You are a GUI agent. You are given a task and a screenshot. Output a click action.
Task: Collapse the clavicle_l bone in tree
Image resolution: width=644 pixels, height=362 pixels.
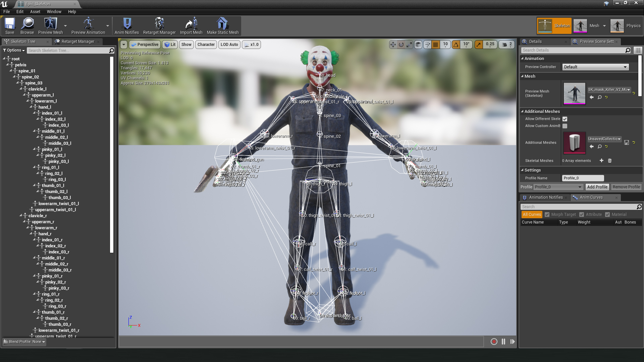(21, 89)
